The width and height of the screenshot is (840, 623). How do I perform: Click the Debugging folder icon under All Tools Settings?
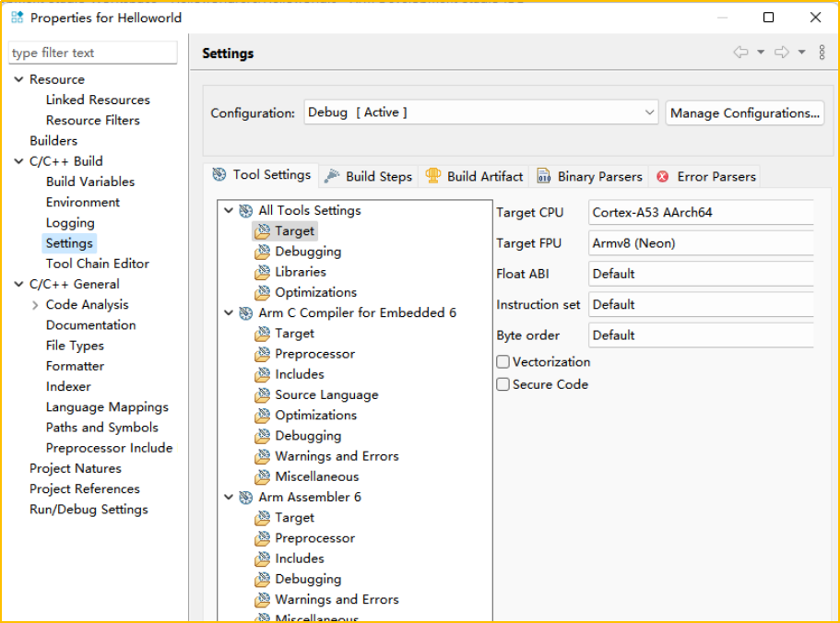pos(263,252)
